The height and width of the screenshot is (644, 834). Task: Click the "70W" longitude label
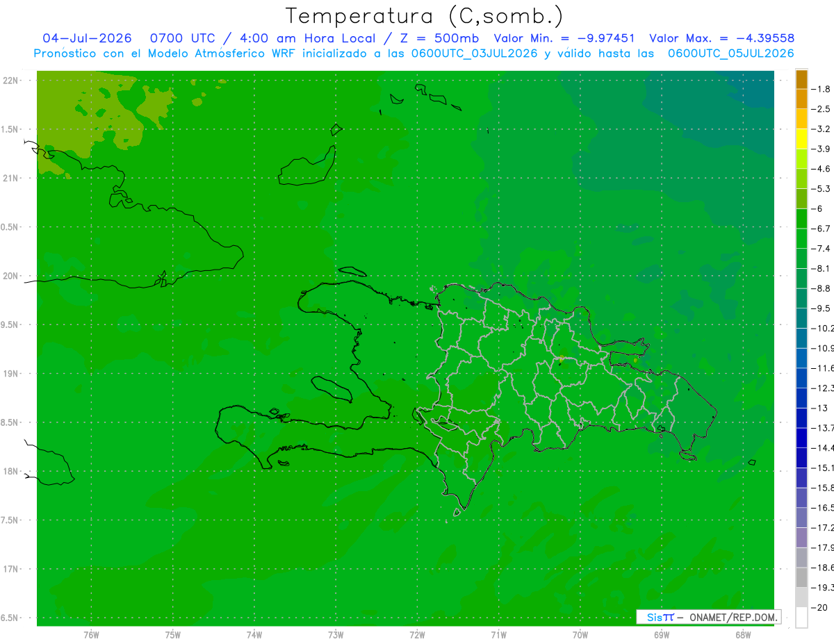click(x=580, y=635)
